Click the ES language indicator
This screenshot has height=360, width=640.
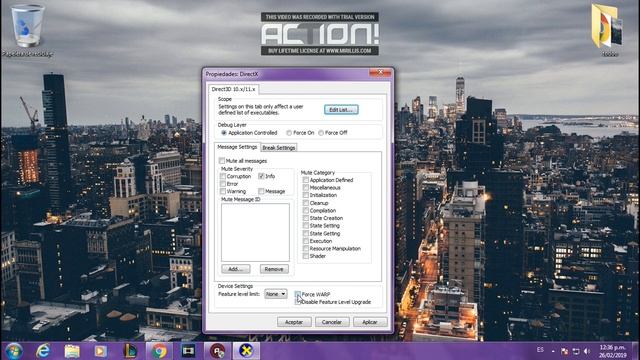[x=540, y=350]
